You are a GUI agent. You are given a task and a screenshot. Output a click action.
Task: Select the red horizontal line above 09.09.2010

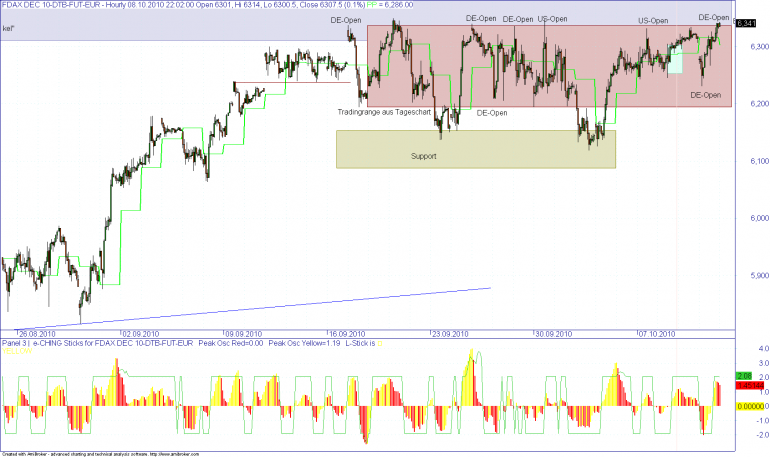pos(292,82)
